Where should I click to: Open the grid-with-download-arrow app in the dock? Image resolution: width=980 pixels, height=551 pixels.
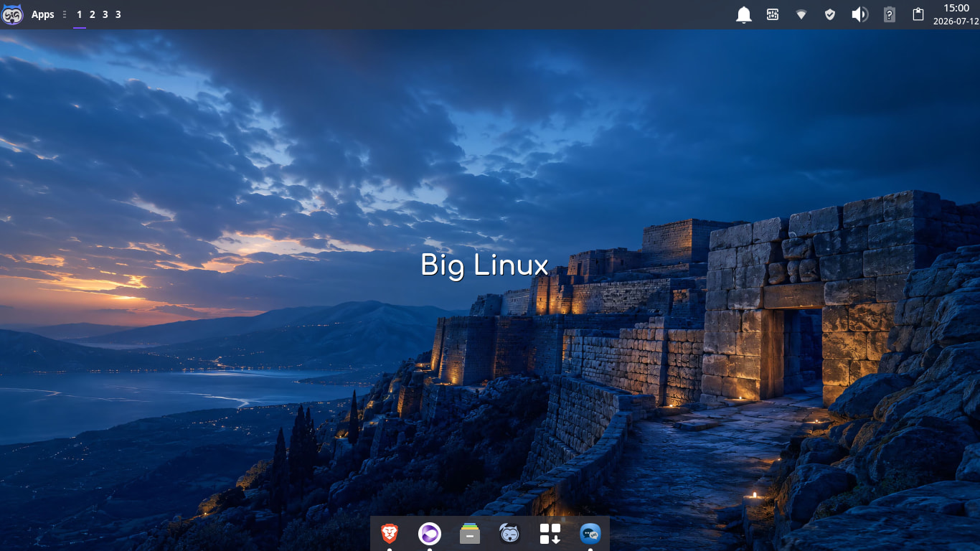pos(550,534)
